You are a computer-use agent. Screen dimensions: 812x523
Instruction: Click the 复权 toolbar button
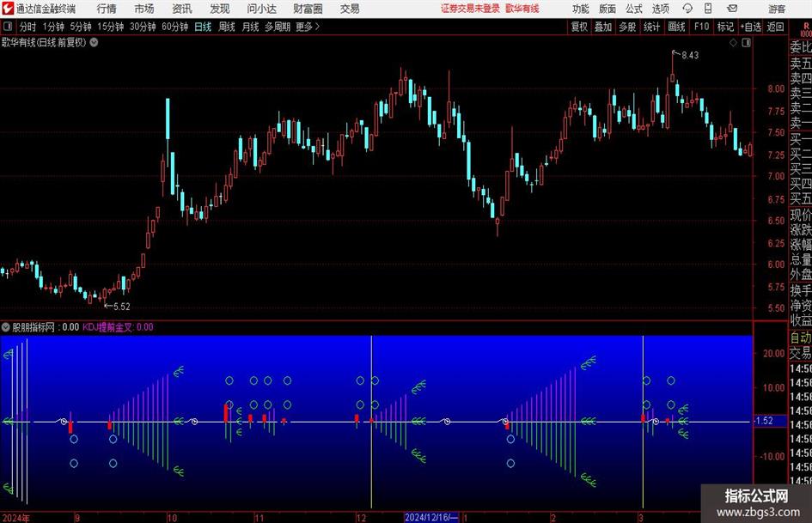pos(579,27)
